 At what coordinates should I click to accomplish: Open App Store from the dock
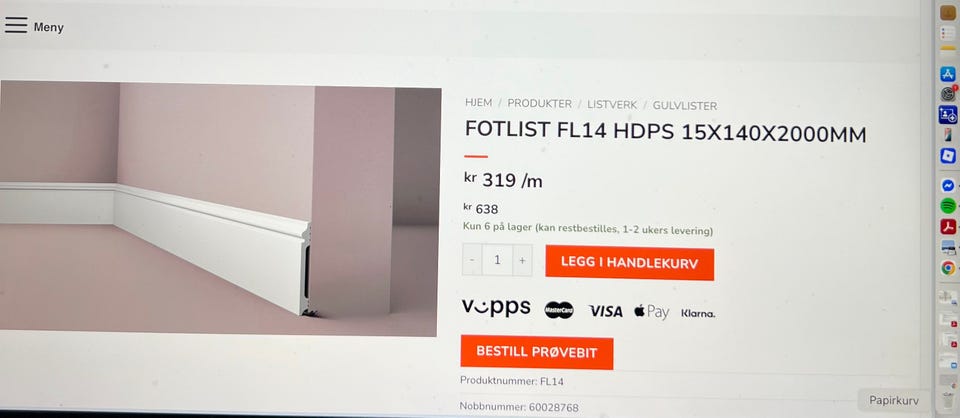pos(948,74)
